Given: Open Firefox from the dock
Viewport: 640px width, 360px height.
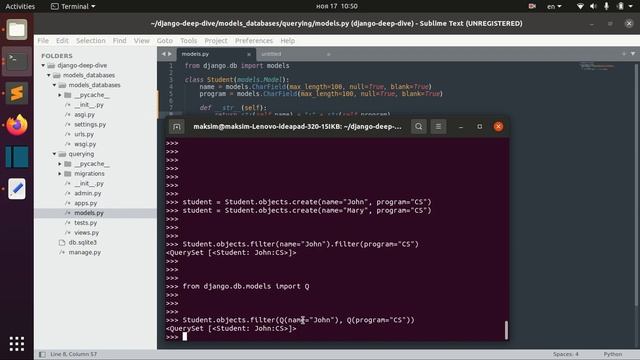Looking at the screenshot, I should [17, 125].
